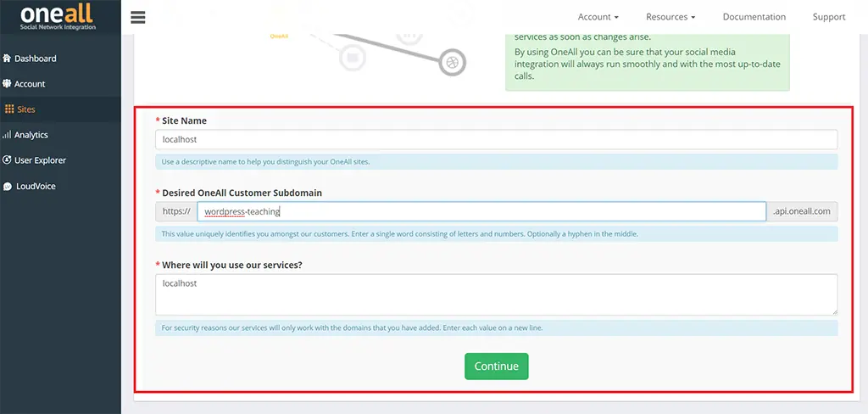The height and width of the screenshot is (414, 868).
Task: Focus the Site Name input field
Action: coord(497,140)
